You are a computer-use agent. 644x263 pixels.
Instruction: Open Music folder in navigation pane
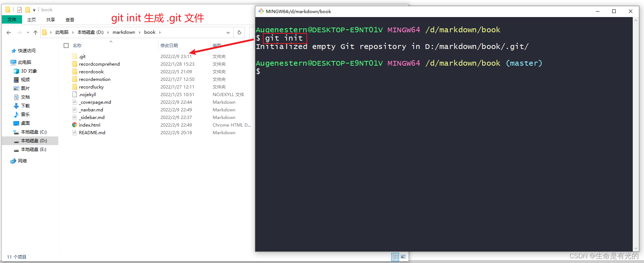pos(22,115)
